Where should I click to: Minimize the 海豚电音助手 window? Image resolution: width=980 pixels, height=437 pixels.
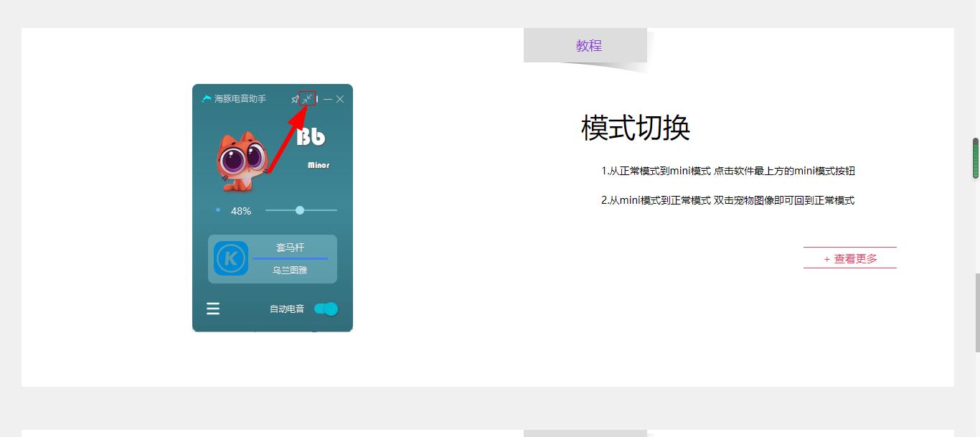tap(328, 99)
